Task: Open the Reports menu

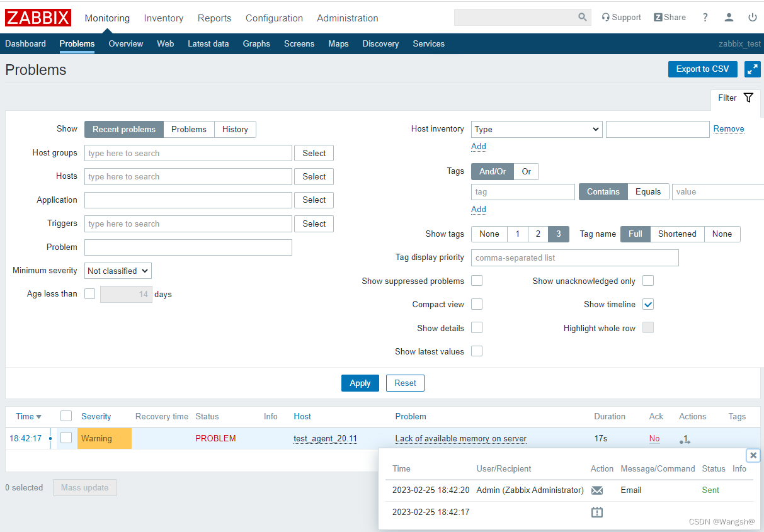Action: tap(215, 18)
